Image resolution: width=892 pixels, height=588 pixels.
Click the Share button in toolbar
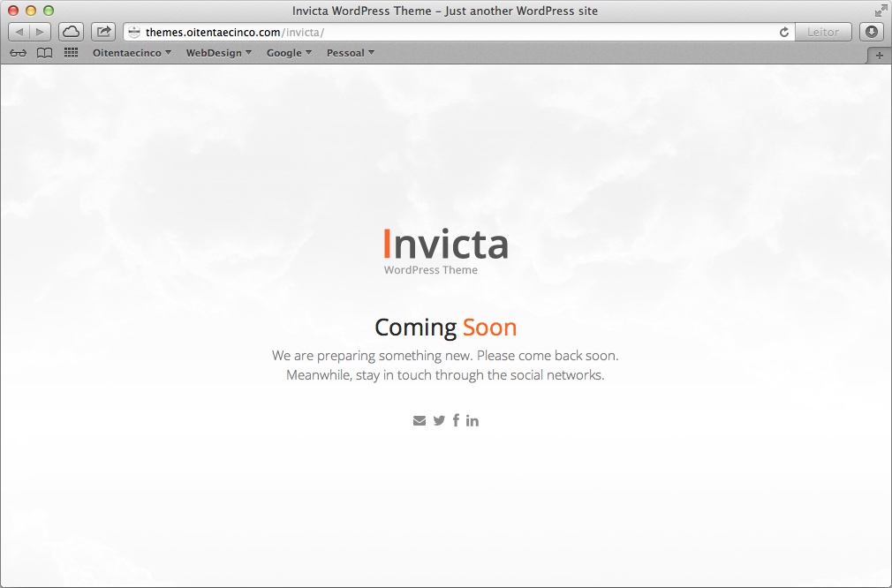[x=103, y=32]
